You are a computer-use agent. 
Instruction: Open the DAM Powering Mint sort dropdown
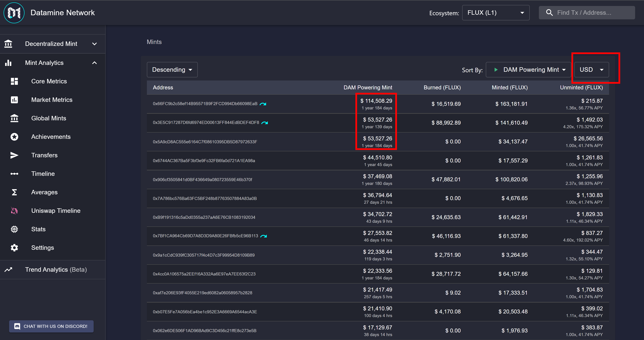[x=528, y=70]
